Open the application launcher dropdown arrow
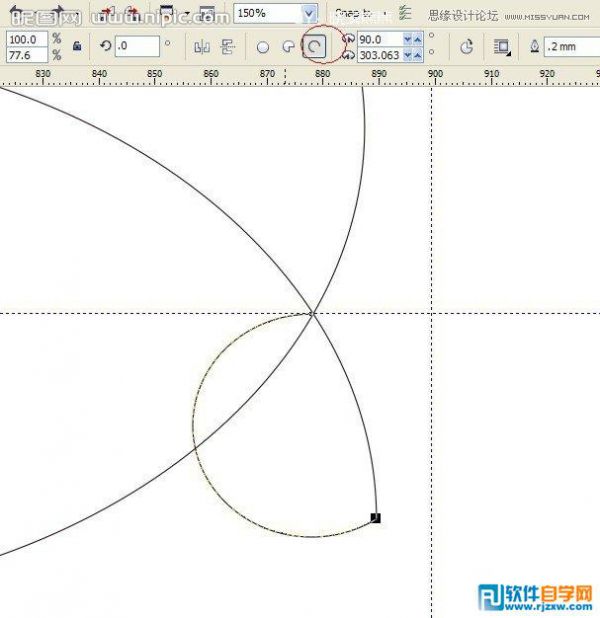Viewport: 600px width, 618px height. pyautogui.click(x=187, y=14)
